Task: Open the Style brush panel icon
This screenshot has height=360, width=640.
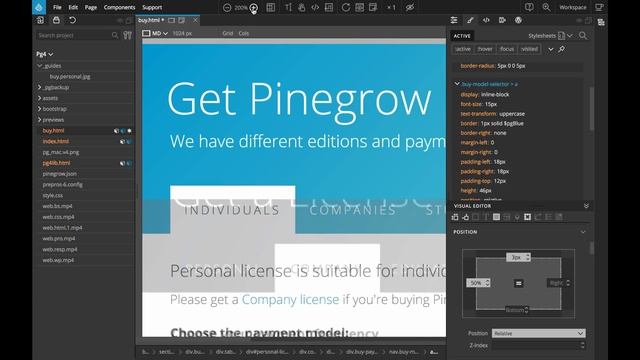Action: (470, 20)
